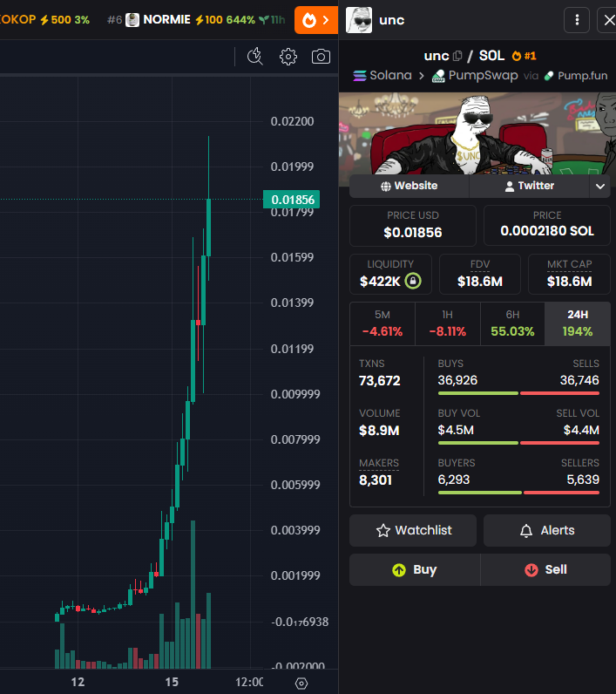Click the #1 trending fire badge
This screenshot has width=616, height=694.
click(525, 56)
